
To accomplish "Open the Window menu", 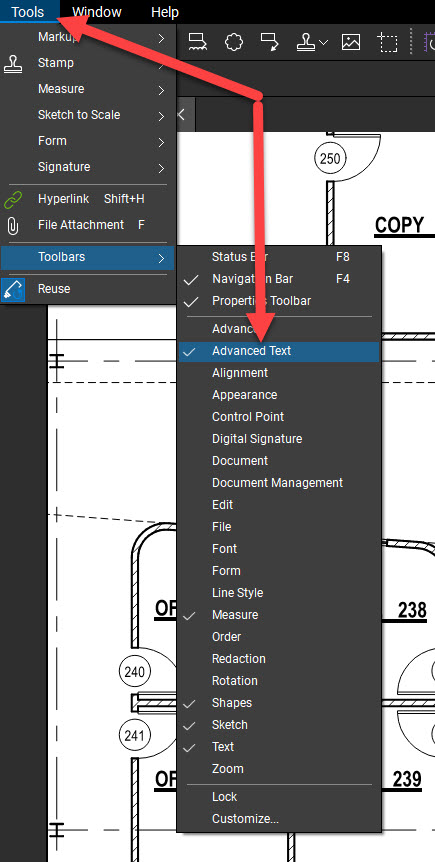I will [97, 12].
